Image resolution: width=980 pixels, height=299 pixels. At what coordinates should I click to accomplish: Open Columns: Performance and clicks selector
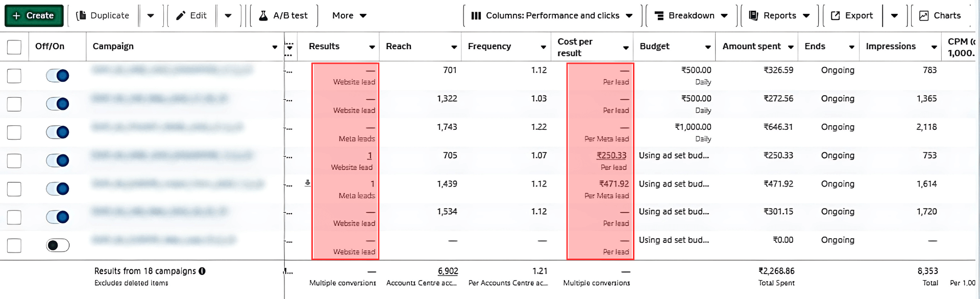coord(552,16)
